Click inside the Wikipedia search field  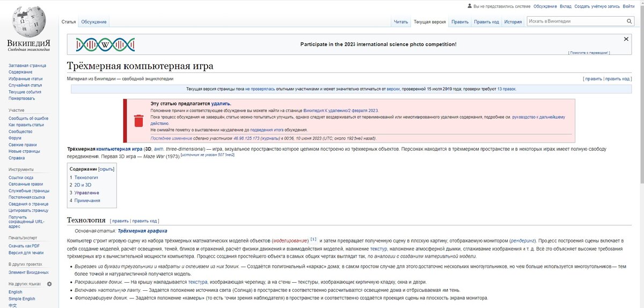[x=576, y=21]
